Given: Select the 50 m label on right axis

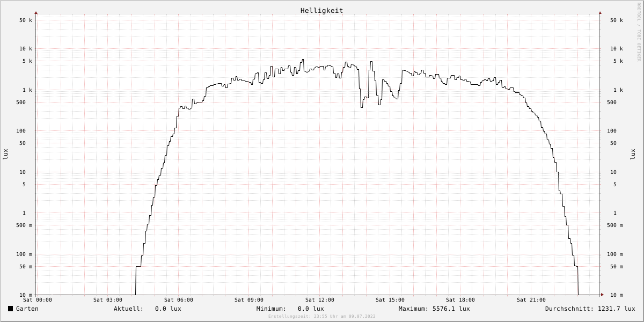Looking at the screenshot, I should tap(617, 267).
